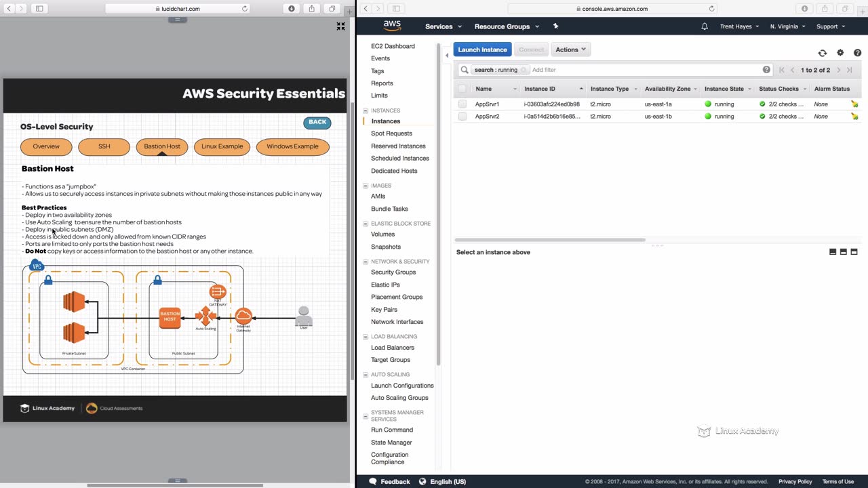
Task: Click the AWS logo home icon
Action: pos(392,26)
